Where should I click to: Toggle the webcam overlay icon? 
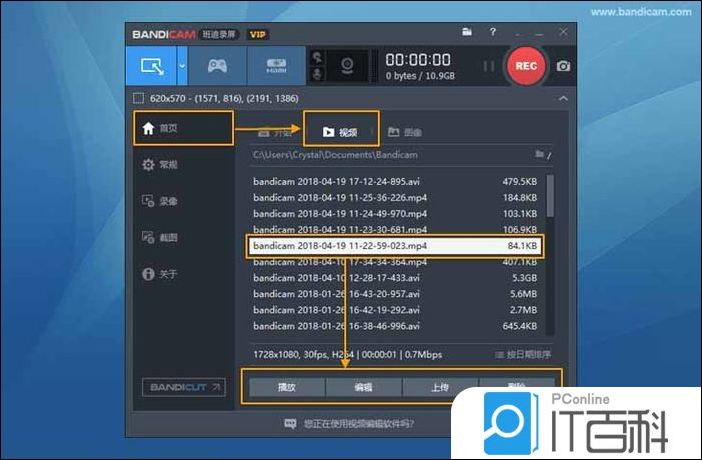[x=347, y=66]
